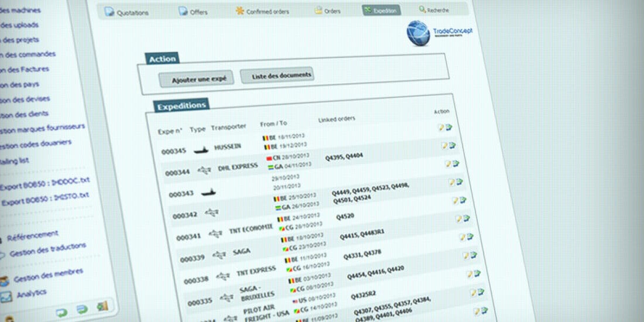This screenshot has height=322, width=644.
Task: Click the airplane icon in the TNT EXPRESS row
Action: pyautogui.click(x=223, y=276)
